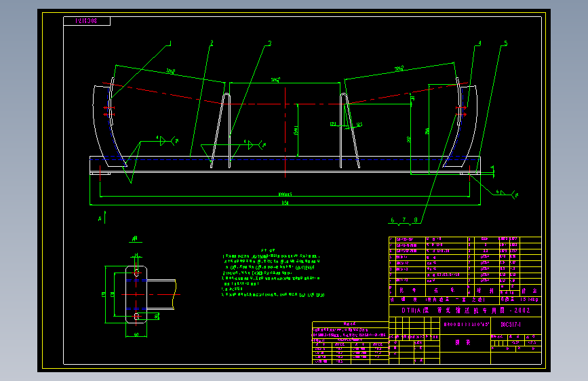Screen dimensions: 588x381
Task: Click the 'B800 D133' specification text
Action: point(467,324)
